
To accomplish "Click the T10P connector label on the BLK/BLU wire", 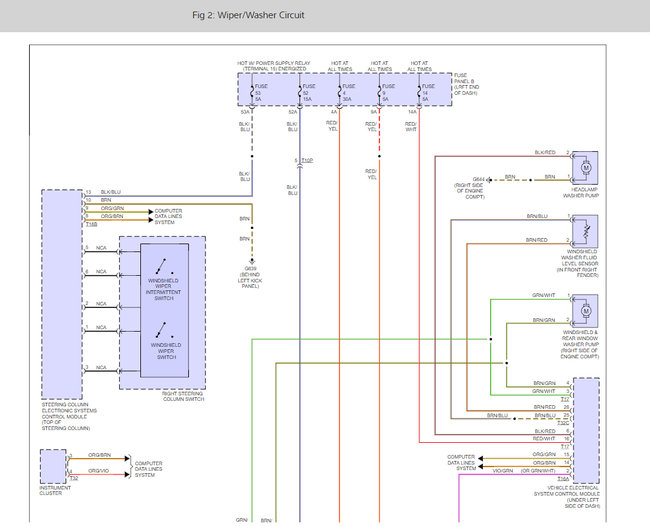I will tap(306, 161).
